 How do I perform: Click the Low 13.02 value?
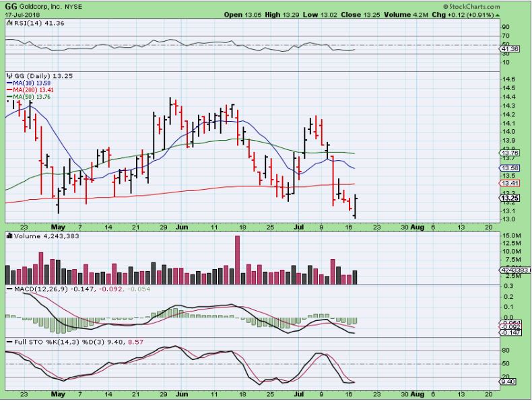321,15
